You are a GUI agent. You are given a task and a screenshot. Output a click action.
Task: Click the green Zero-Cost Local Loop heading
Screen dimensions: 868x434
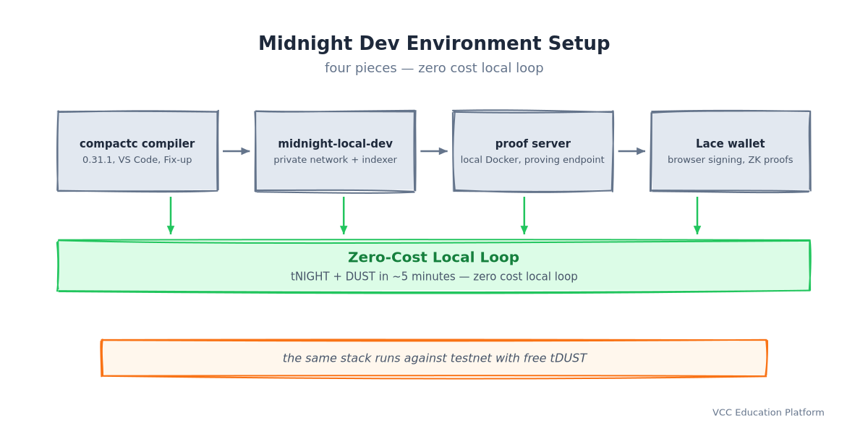pyautogui.click(x=434, y=258)
